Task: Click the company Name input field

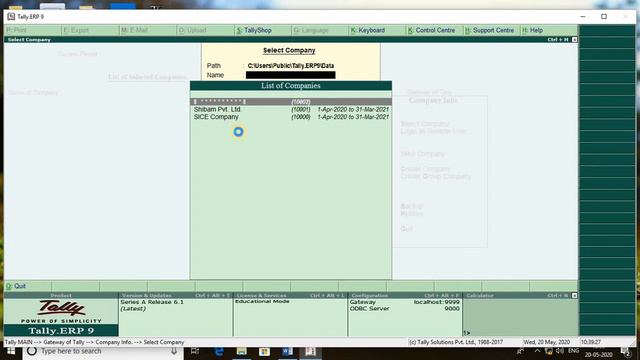Action: pos(291,75)
